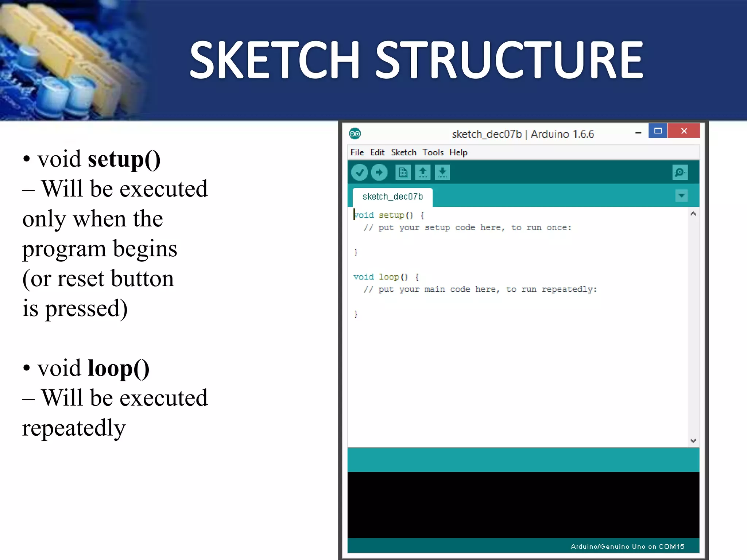
Task: Open the Help menu
Action: (458, 152)
